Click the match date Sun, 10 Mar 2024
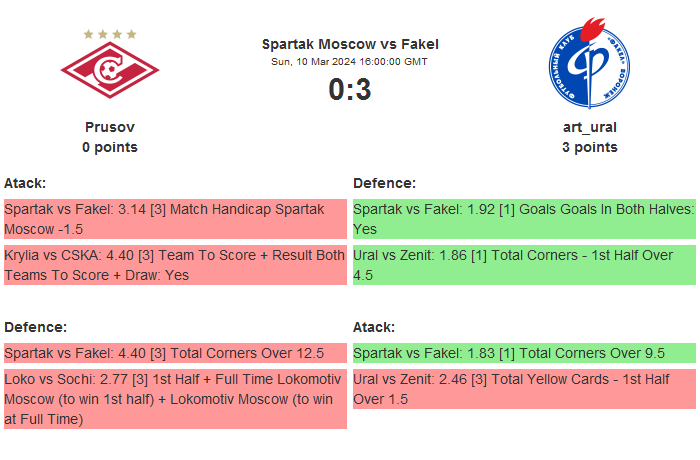The image size is (700, 460). pyautogui.click(x=350, y=62)
